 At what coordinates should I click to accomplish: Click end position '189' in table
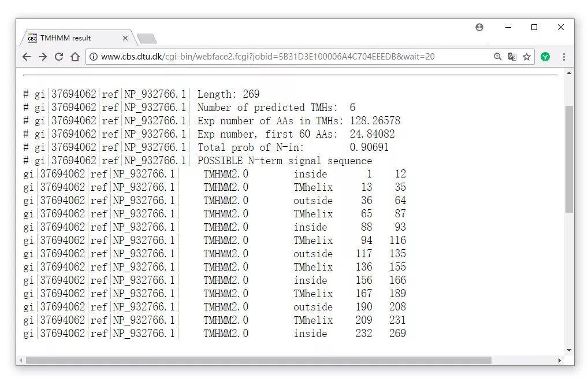pos(397,294)
